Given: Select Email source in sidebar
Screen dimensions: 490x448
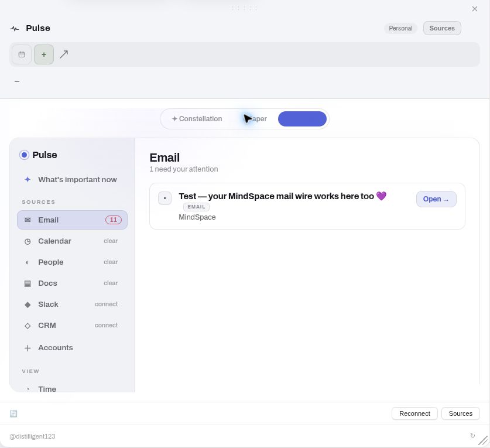Looking at the screenshot, I should (72, 220).
